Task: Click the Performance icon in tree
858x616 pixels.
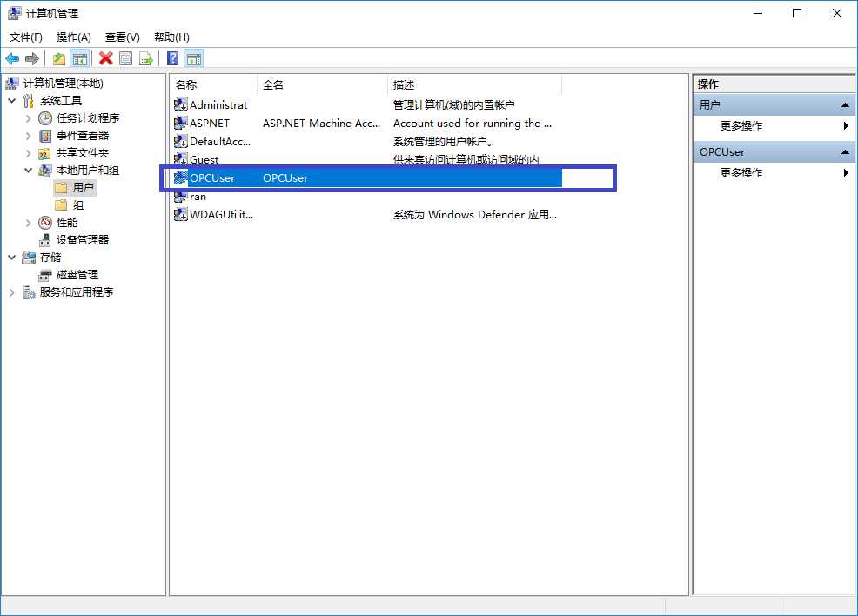Action: click(45, 222)
